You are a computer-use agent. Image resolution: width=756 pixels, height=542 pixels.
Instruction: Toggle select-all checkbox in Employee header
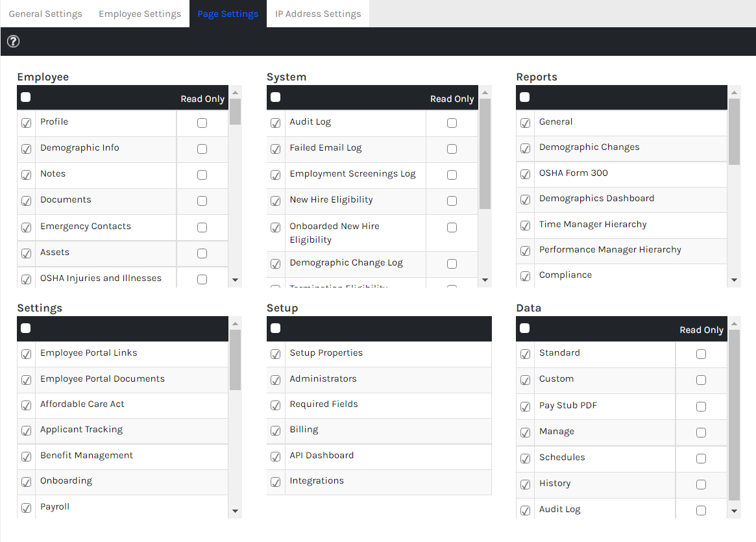pos(26,97)
